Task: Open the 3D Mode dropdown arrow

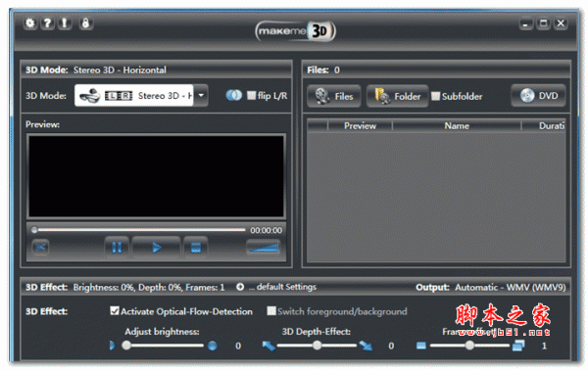Action: pyautogui.click(x=201, y=96)
